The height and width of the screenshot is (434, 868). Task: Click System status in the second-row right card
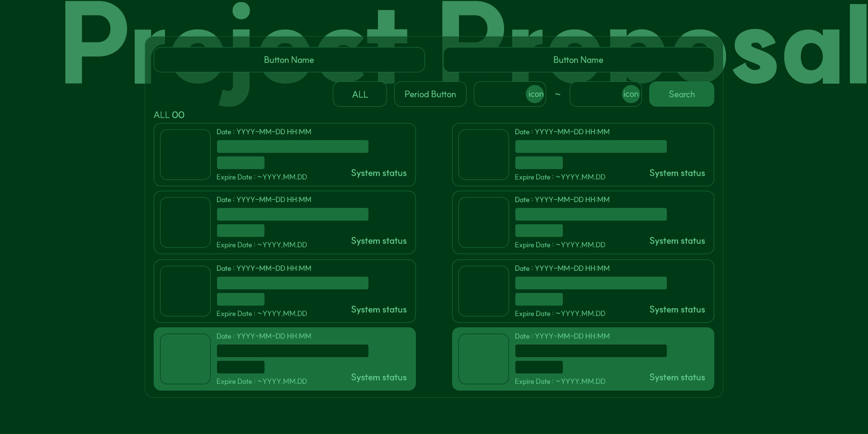click(677, 241)
